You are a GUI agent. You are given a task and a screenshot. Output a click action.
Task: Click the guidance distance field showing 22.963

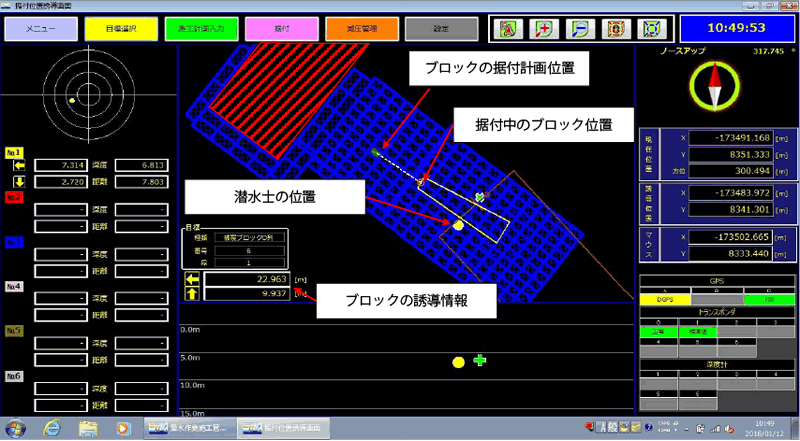pyautogui.click(x=247, y=279)
